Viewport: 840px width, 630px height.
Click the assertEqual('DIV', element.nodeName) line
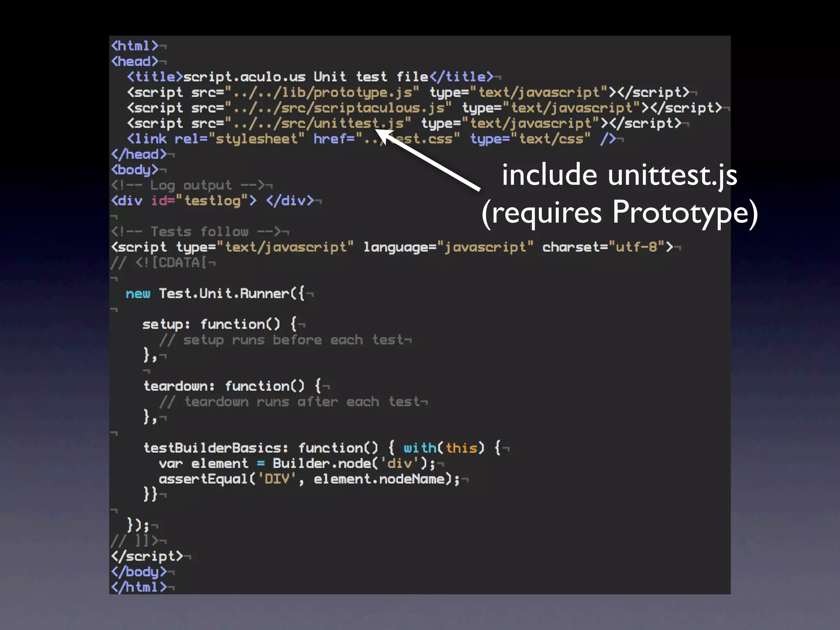(310, 479)
